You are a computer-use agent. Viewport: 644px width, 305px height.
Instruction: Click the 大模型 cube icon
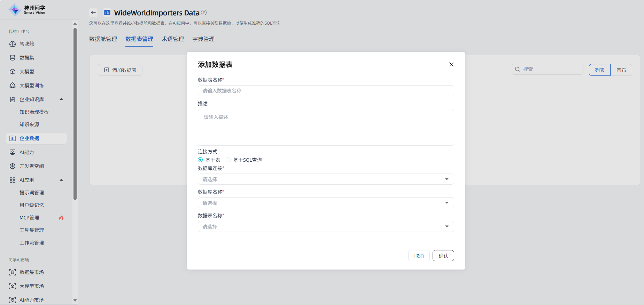click(x=13, y=72)
